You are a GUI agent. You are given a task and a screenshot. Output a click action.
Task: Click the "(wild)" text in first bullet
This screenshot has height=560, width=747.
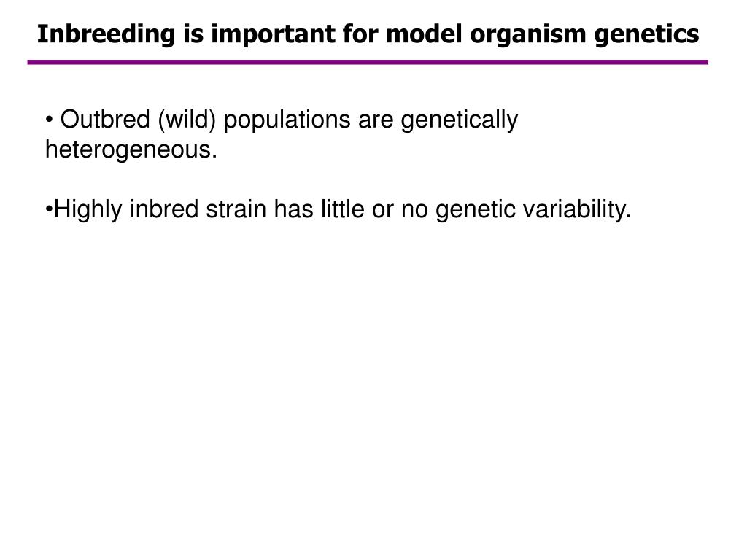coord(187,120)
